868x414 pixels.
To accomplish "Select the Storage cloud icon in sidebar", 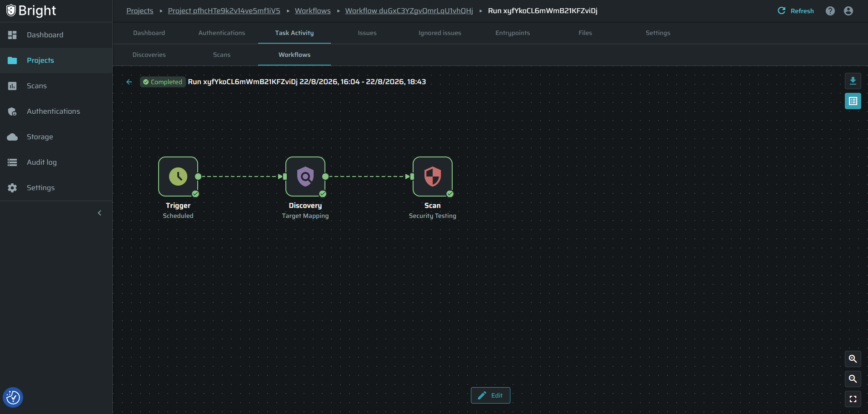I will [12, 137].
